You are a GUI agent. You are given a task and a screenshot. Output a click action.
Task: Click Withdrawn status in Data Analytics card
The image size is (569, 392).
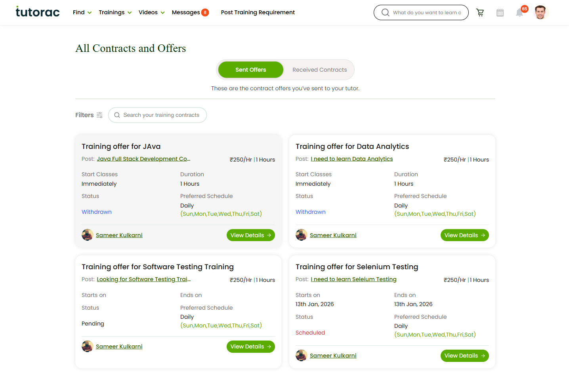coord(311,212)
